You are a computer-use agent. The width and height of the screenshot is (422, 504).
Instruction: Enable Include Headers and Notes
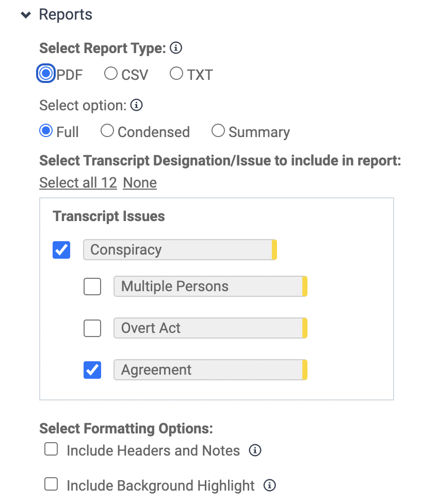tap(51, 450)
